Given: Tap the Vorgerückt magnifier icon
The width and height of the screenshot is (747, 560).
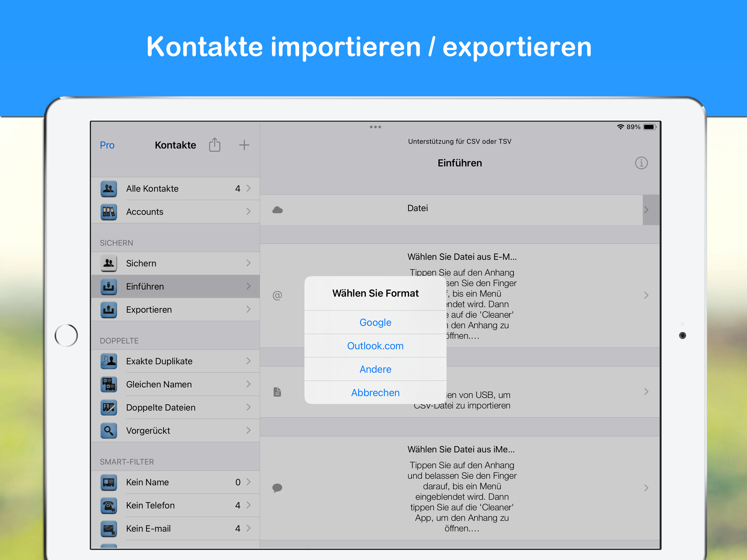Looking at the screenshot, I should pos(109,430).
